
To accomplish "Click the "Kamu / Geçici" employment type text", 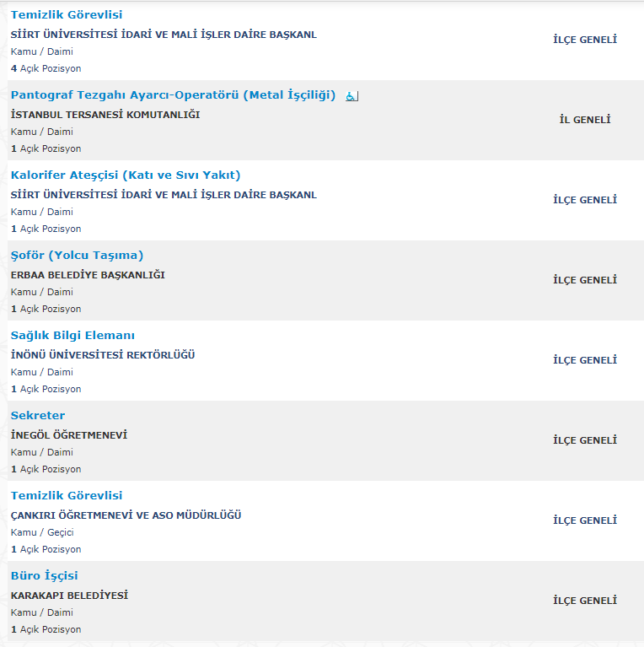I will coord(42,532).
